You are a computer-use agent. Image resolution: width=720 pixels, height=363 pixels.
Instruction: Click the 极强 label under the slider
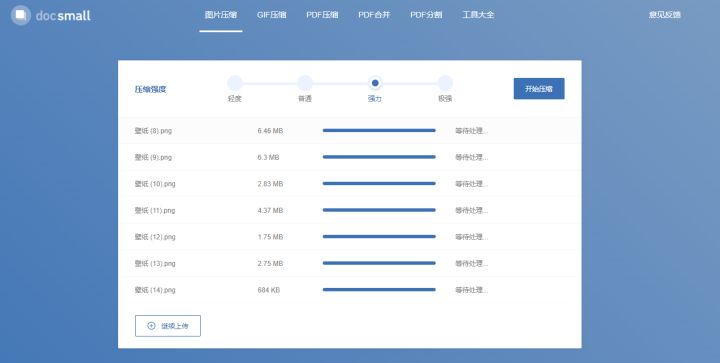(445, 99)
